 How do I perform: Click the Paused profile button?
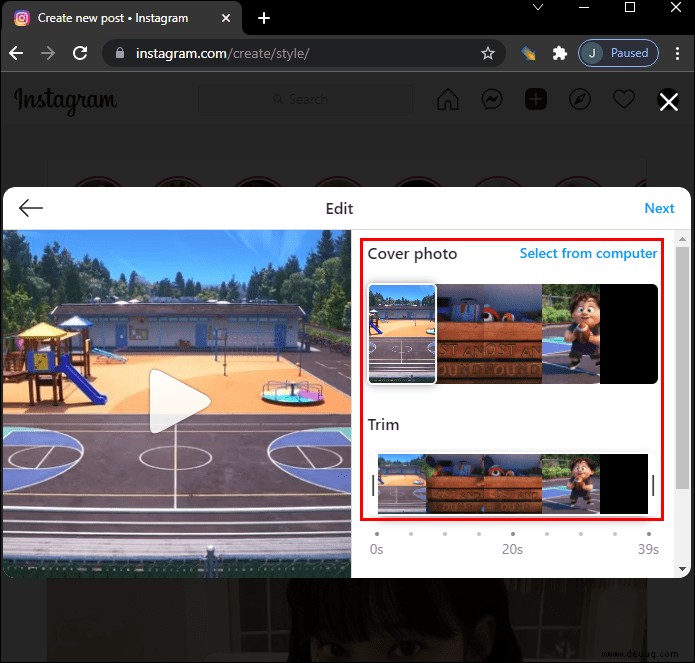tap(618, 53)
